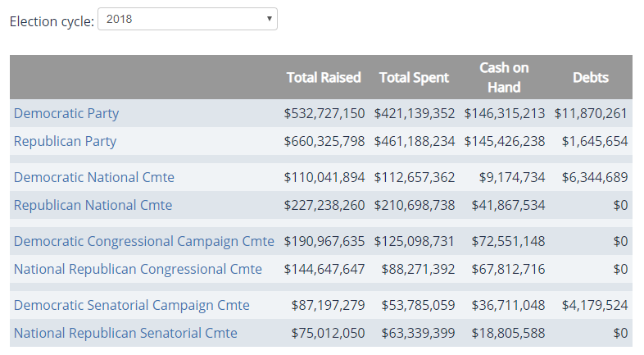Open National Republican Senatorial Cmte link
This screenshot has width=644, height=355.
tap(125, 333)
